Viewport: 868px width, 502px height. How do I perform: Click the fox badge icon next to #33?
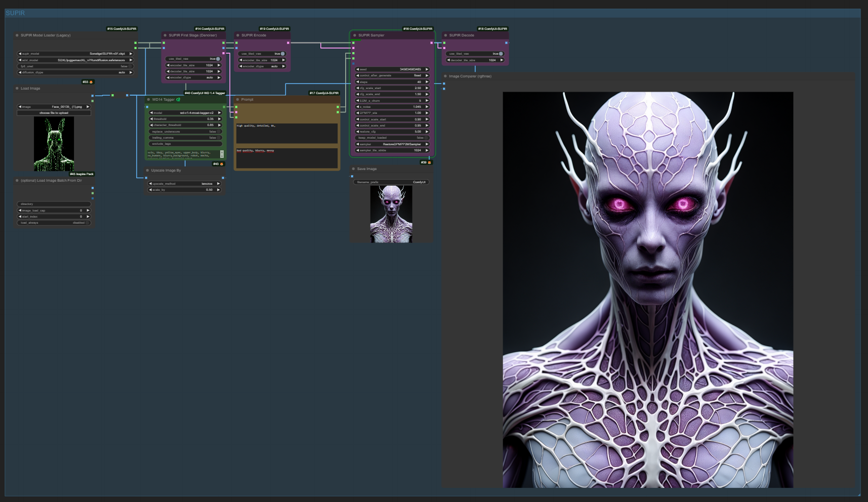click(x=91, y=82)
